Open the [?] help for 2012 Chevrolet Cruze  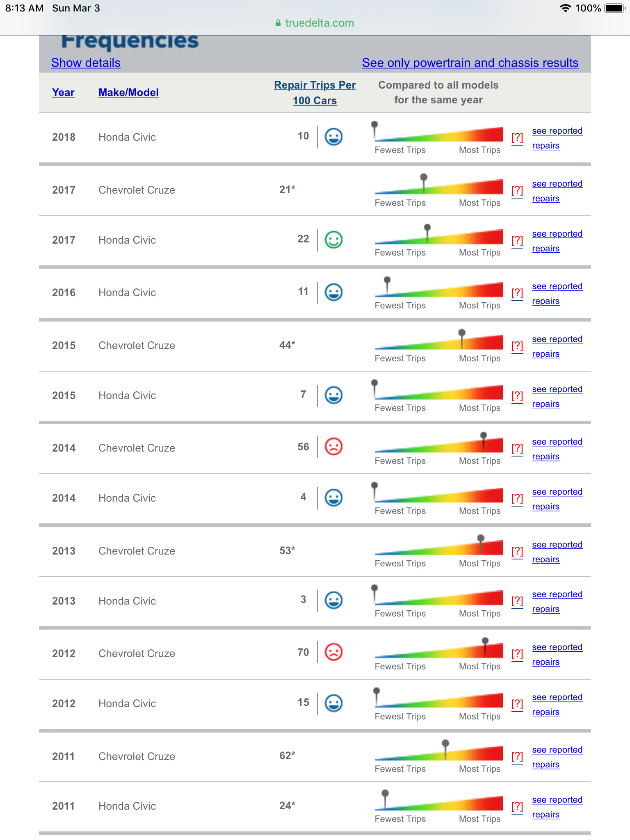point(517,654)
